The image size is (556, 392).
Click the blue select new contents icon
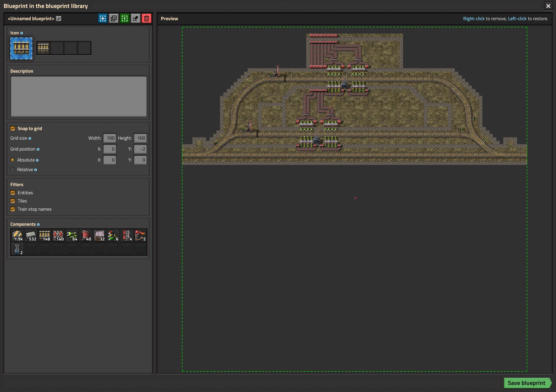coord(103,19)
